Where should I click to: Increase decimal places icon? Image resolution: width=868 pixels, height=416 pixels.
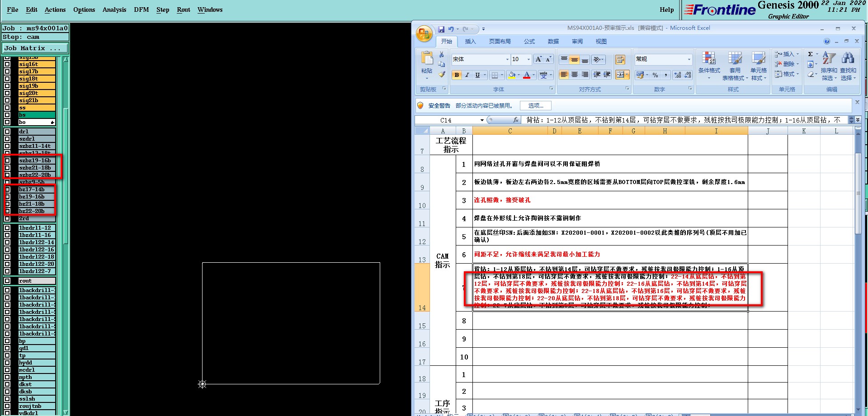(x=677, y=75)
